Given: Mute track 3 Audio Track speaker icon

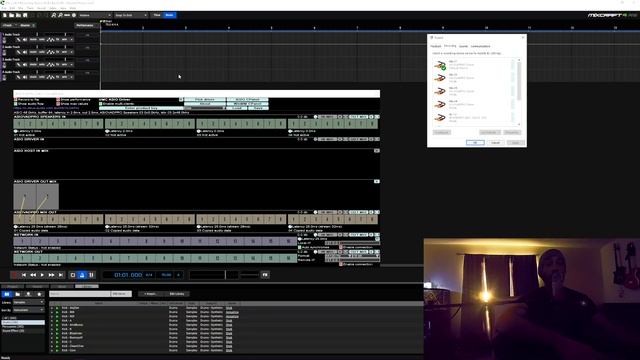Looking at the screenshot, I should (x=25, y=64).
